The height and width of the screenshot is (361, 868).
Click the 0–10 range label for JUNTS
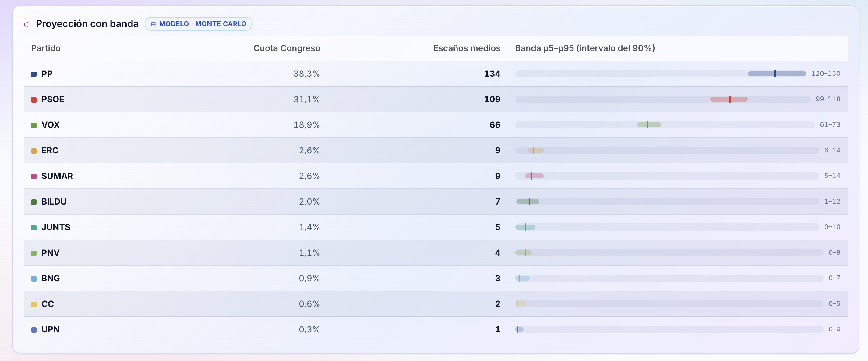(x=832, y=227)
